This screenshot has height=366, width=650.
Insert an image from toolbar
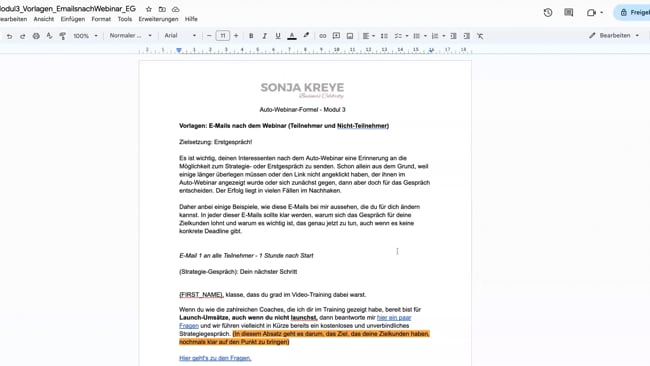pos(350,36)
